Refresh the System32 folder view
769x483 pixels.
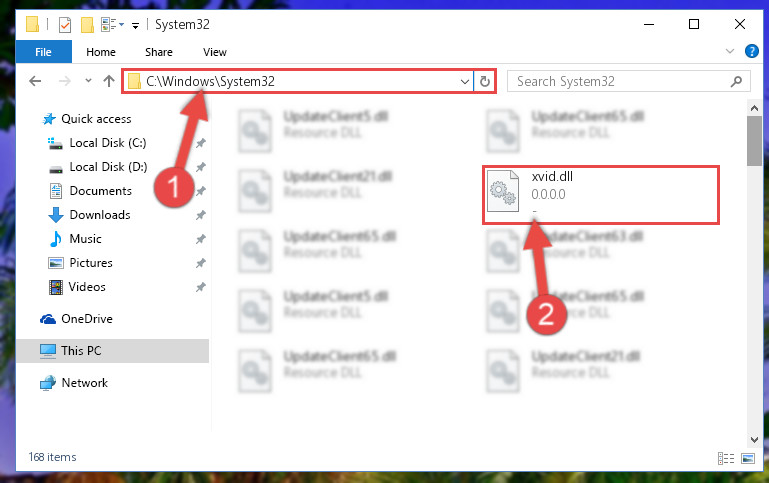485,81
